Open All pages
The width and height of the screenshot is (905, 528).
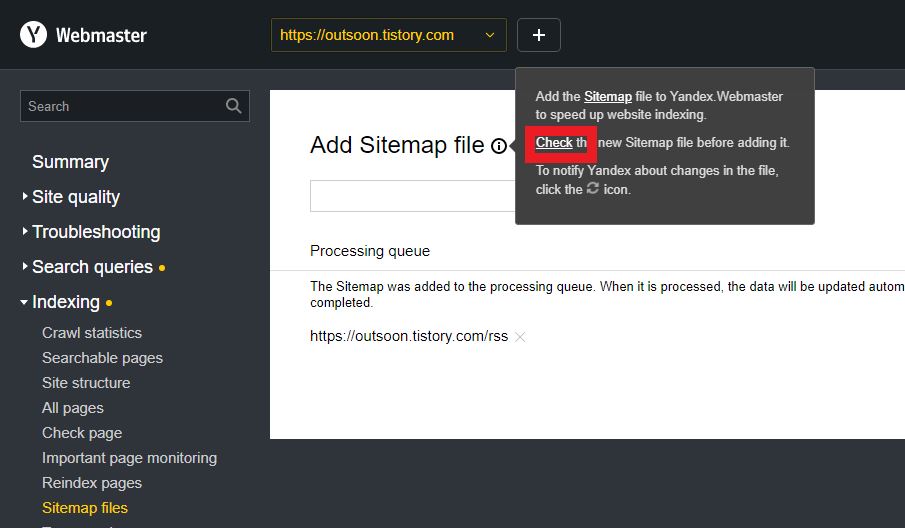click(x=73, y=408)
